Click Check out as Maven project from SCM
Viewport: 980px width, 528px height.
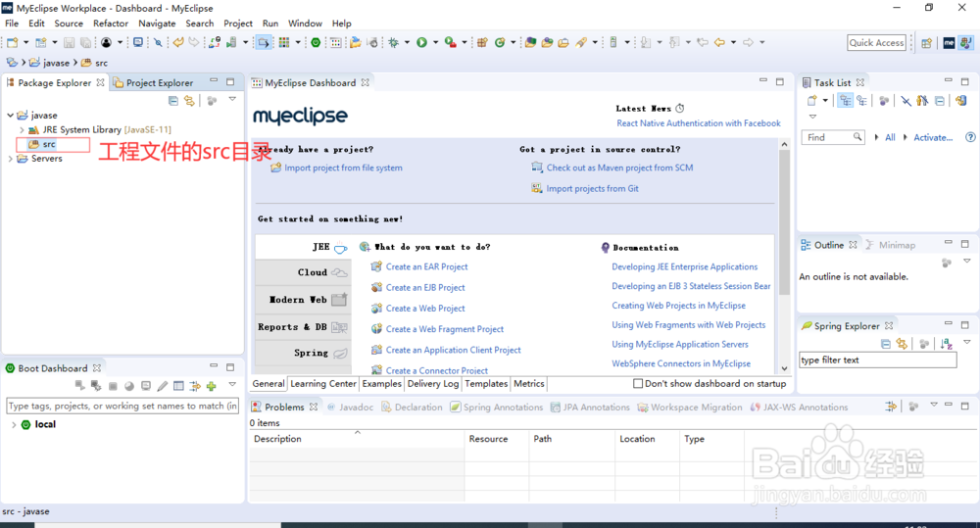619,168
